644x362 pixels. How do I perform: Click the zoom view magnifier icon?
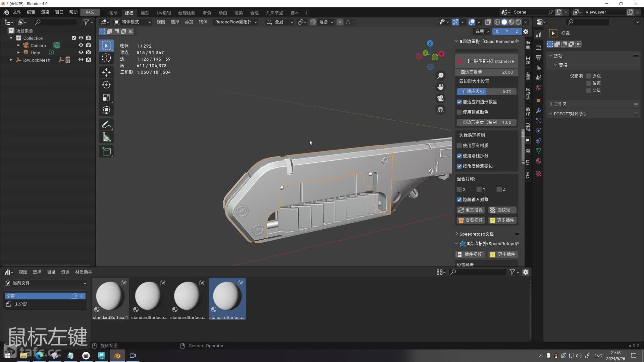tap(440, 76)
